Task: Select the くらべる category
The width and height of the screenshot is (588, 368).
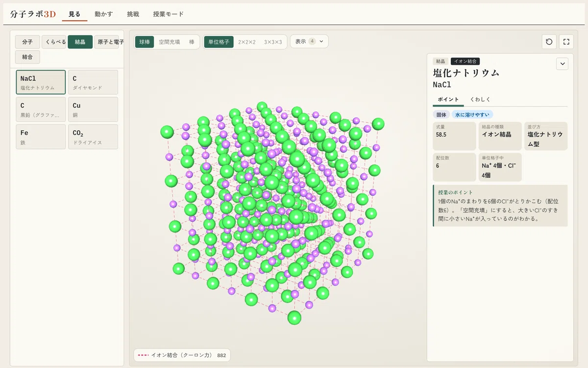Action: point(54,42)
